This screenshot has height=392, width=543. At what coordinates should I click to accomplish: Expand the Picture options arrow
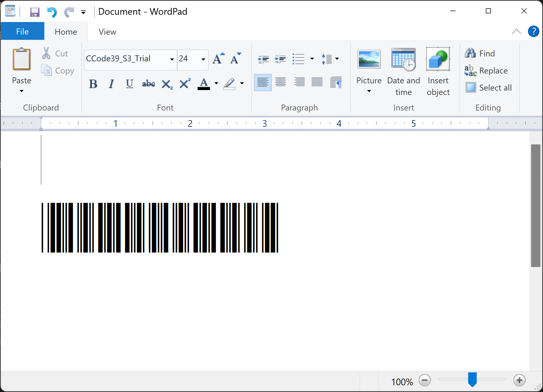[x=369, y=91]
